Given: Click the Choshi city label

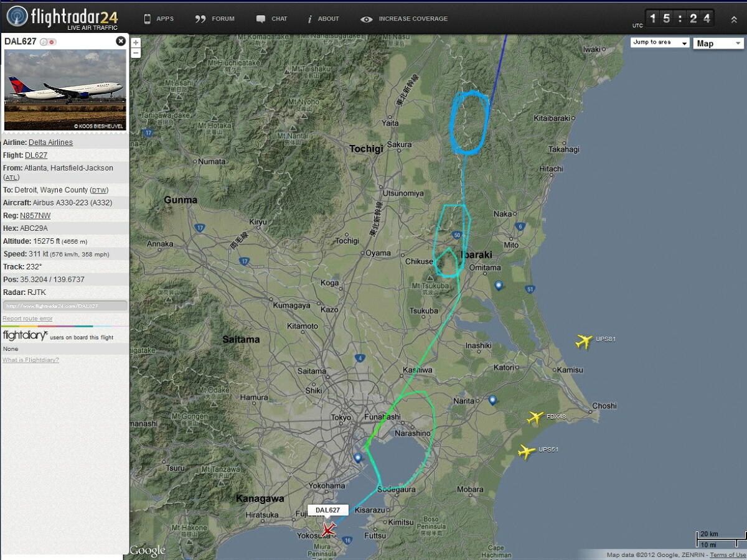Looking at the screenshot, I should pos(604,406).
